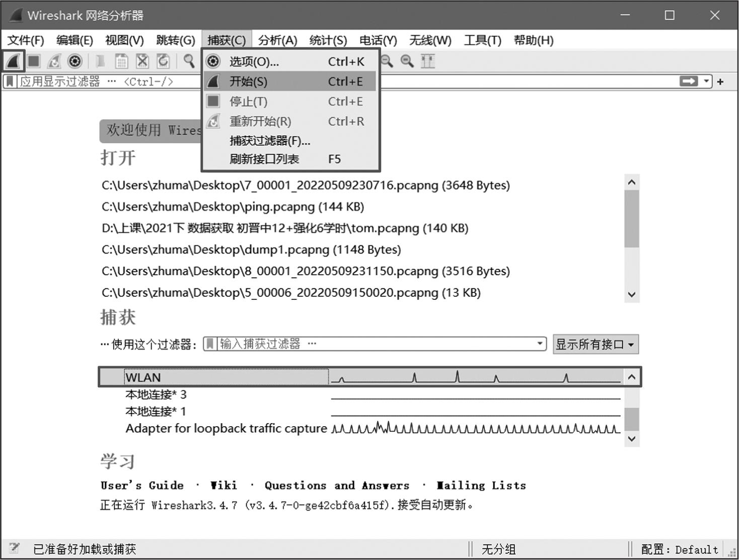Screen dimensions: 739x560
Task: Open recent file 8_00001_20220509231150.pcapng
Action: [x=306, y=271]
